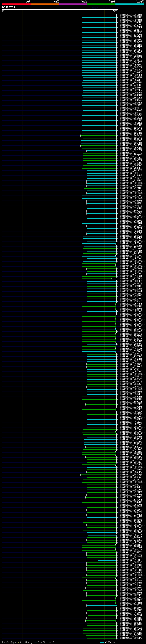Click the query end position 565
This screenshot has width=146, height=644.
click(115, 11)
